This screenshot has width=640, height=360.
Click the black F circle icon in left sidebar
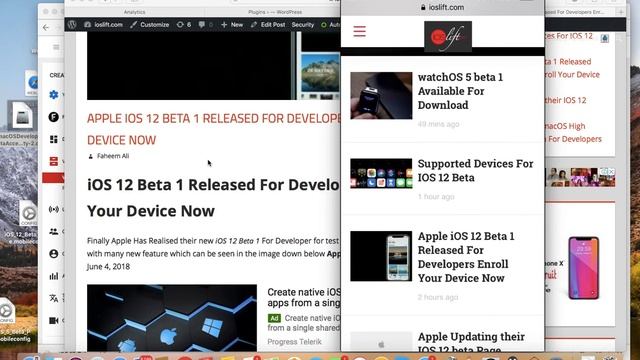point(53,117)
